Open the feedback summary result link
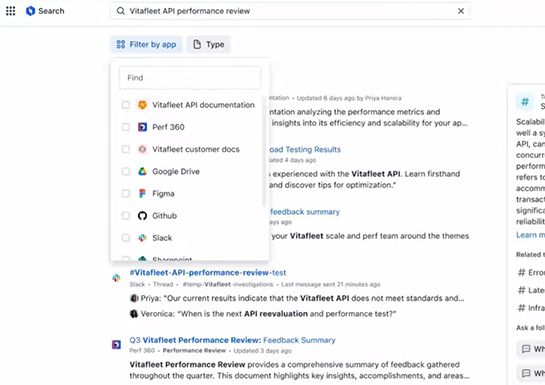Viewport: 545px width, 385px height. click(x=305, y=212)
